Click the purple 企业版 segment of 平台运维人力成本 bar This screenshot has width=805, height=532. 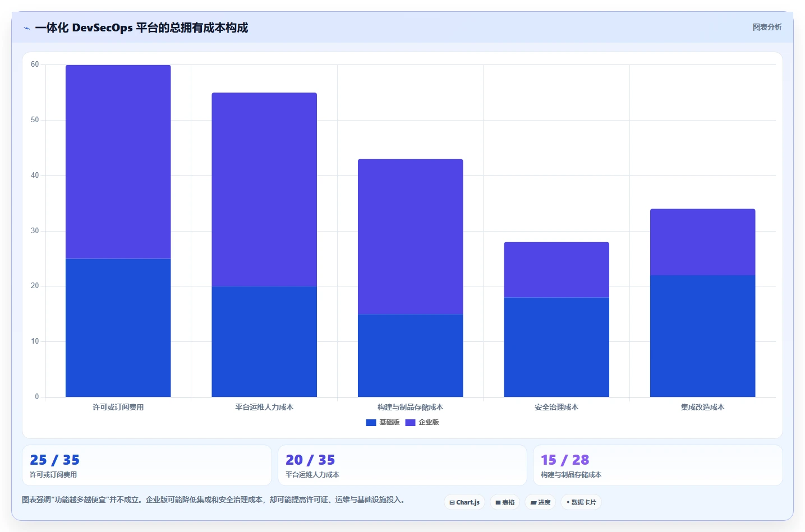264,189
